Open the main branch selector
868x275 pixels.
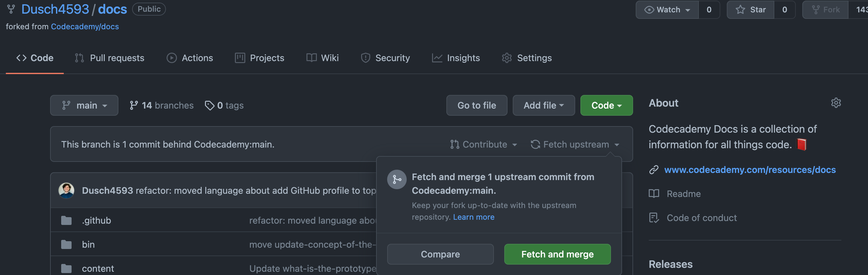point(84,105)
